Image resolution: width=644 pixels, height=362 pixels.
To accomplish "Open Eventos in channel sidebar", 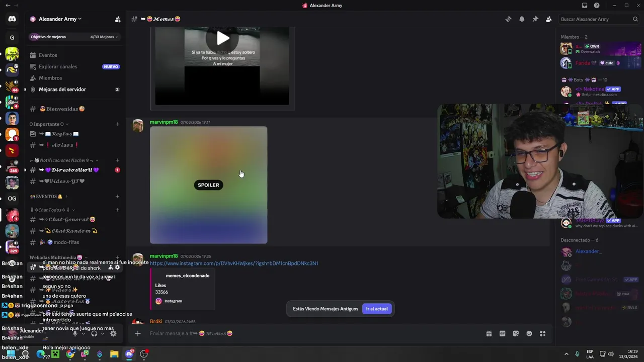I will pos(74,55).
